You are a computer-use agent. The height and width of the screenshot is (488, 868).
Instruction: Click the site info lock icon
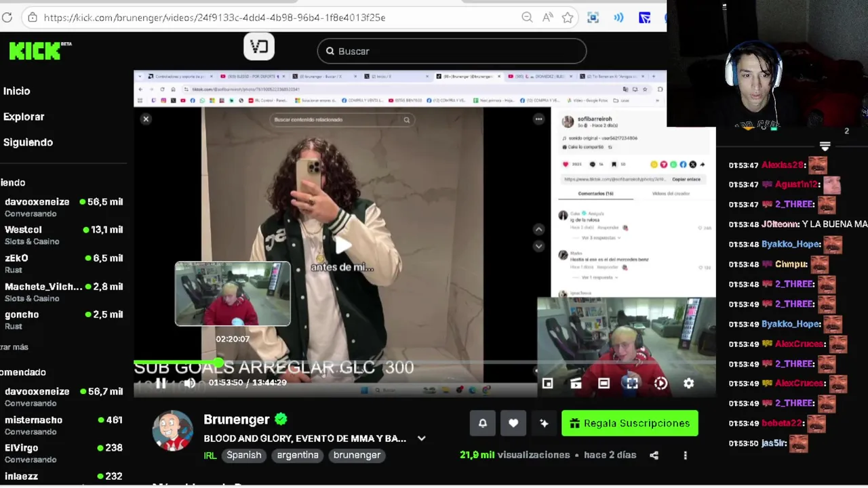click(32, 18)
